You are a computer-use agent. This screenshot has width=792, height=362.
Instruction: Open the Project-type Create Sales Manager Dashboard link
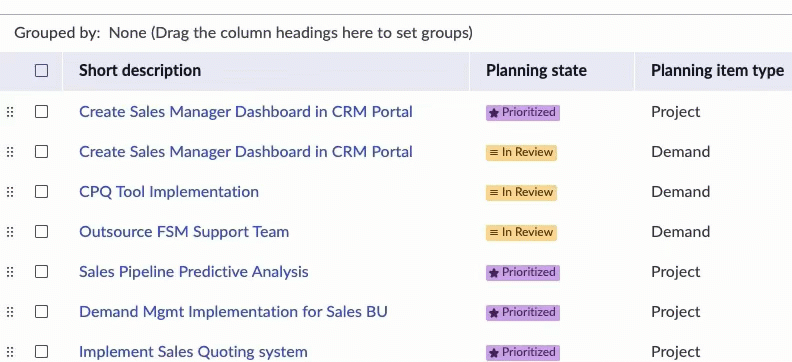pyautogui.click(x=245, y=112)
